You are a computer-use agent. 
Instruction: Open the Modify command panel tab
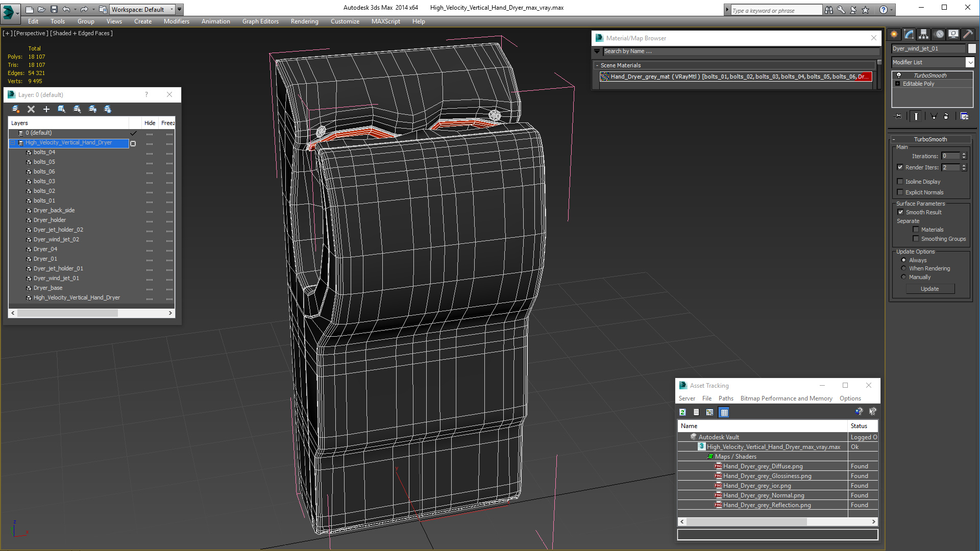click(x=909, y=34)
